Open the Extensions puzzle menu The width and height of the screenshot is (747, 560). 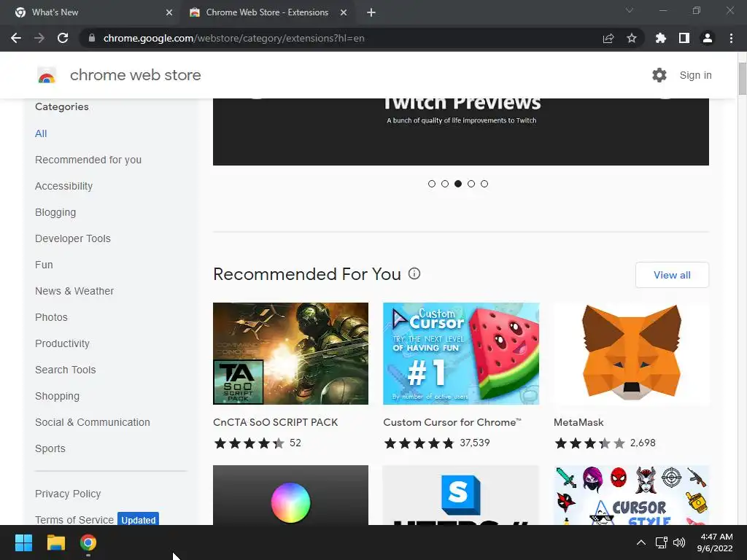(x=660, y=38)
